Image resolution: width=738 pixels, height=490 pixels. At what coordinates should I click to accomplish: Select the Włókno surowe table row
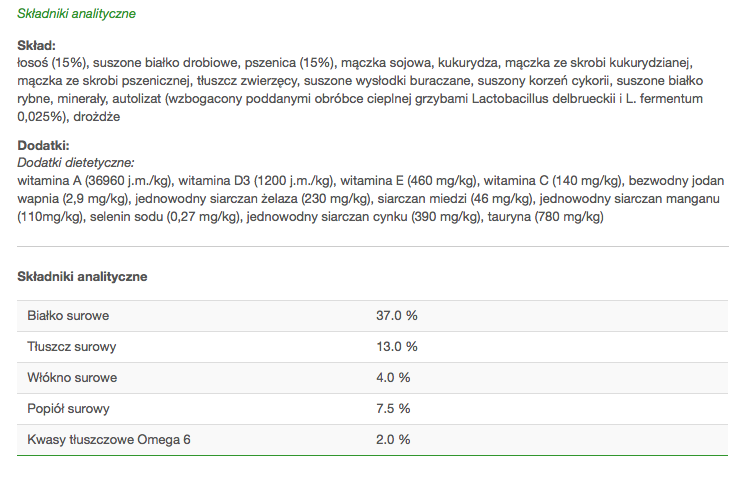click(372, 378)
